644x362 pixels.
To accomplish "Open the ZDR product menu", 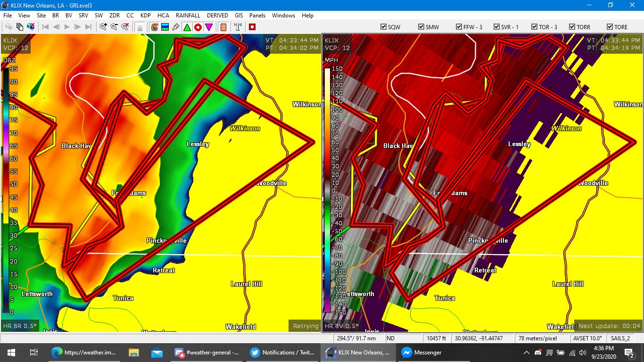I will coord(115,16).
